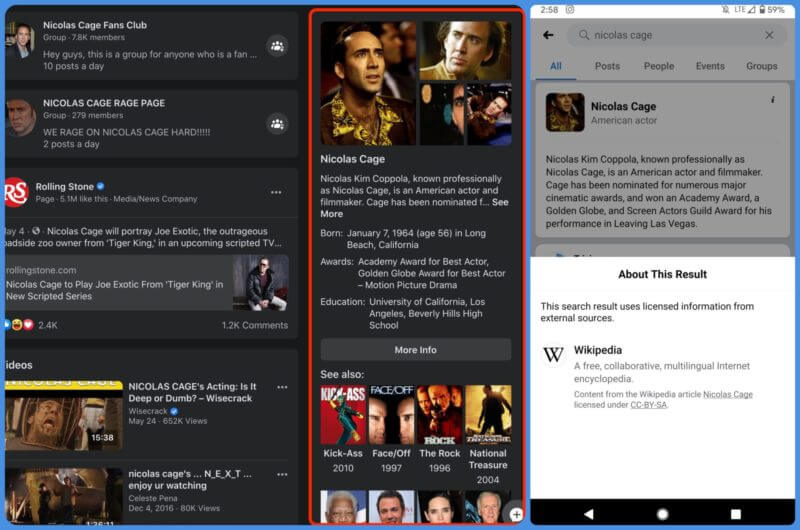800x530 pixels.
Task: Open the CC-BY-SA license link
Action: pyautogui.click(x=648, y=405)
